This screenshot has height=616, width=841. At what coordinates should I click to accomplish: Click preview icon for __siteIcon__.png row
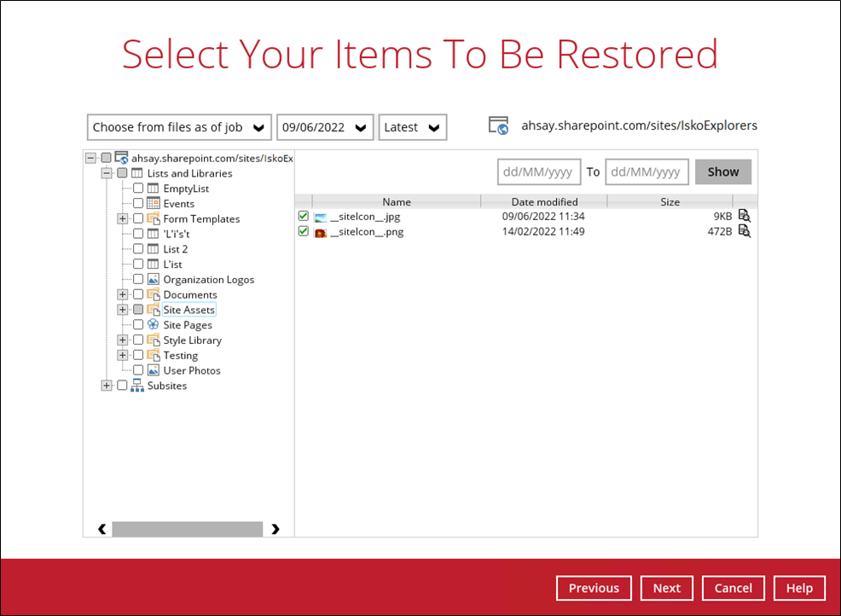tap(744, 231)
